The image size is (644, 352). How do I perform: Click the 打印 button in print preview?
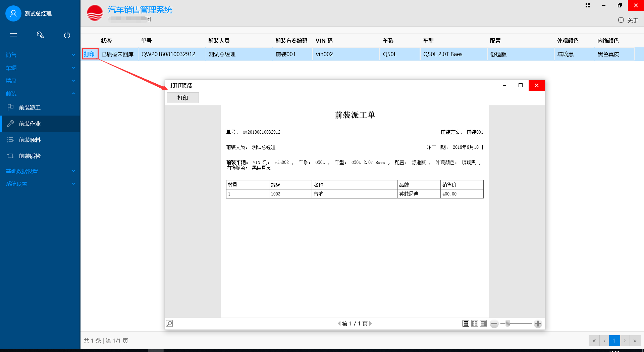[x=183, y=98]
